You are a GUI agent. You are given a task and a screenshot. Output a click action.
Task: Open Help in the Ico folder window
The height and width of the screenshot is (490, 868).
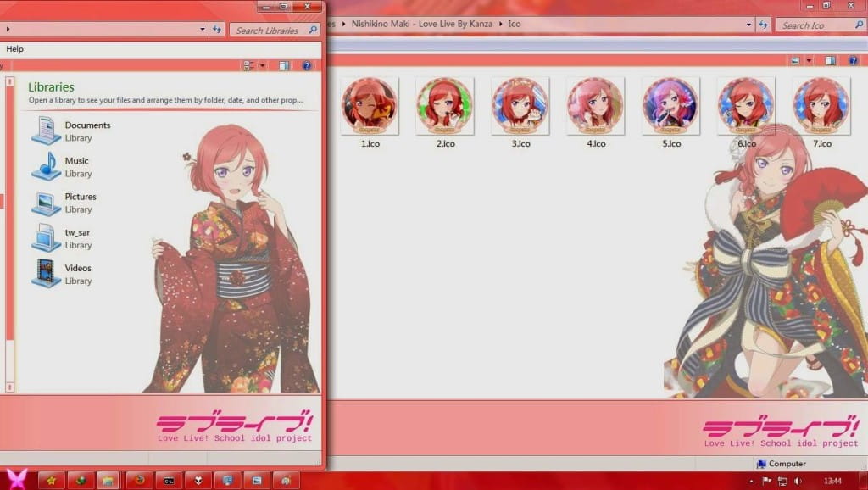coord(852,61)
